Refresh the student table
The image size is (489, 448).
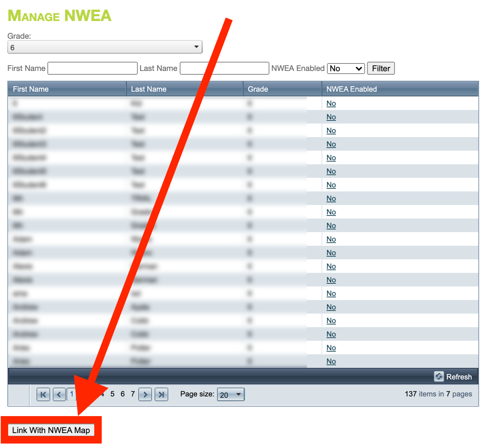[x=453, y=376]
